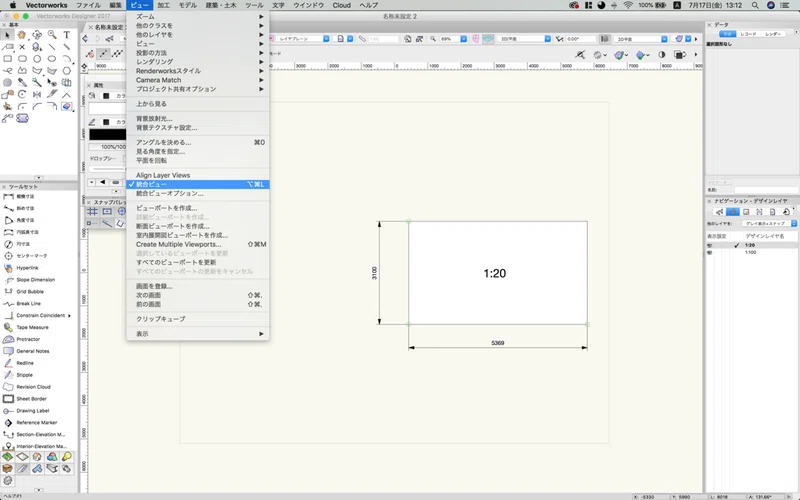Click the black pen color swatch
The image size is (800, 500).
coord(107,134)
